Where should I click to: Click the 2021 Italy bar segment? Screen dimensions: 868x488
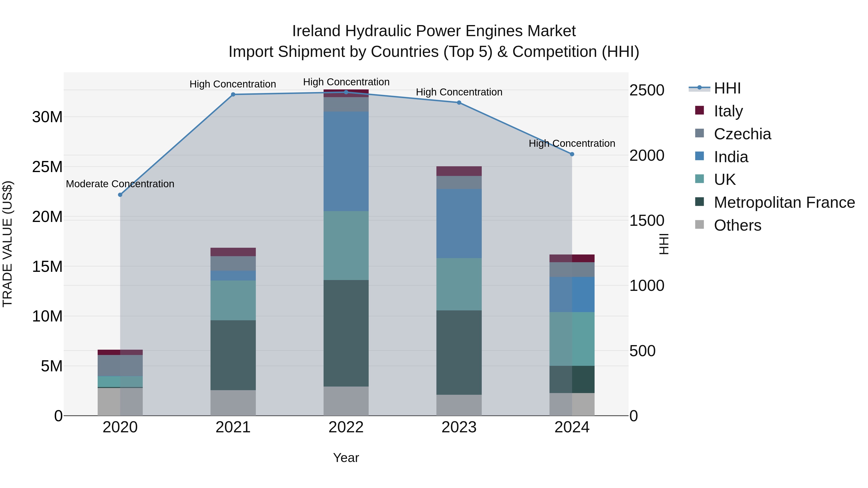pyautogui.click(x=233, y=252)
